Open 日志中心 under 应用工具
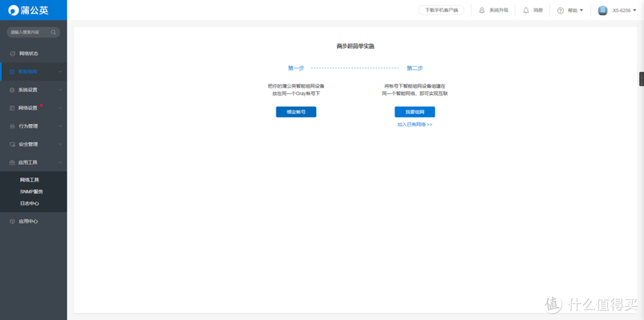Screen dimensions: 644x320 click(29, 204)
